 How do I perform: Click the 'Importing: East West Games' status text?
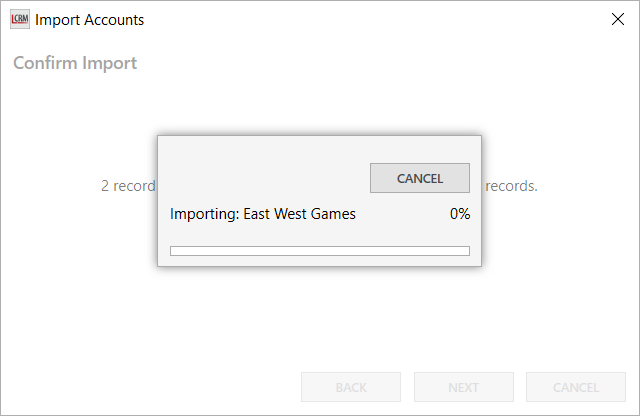click(x=262, y=214)
